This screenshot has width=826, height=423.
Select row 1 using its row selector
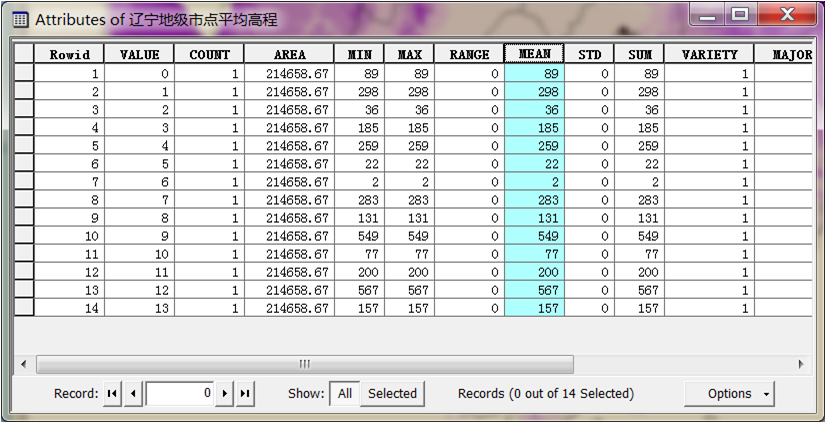23,74
